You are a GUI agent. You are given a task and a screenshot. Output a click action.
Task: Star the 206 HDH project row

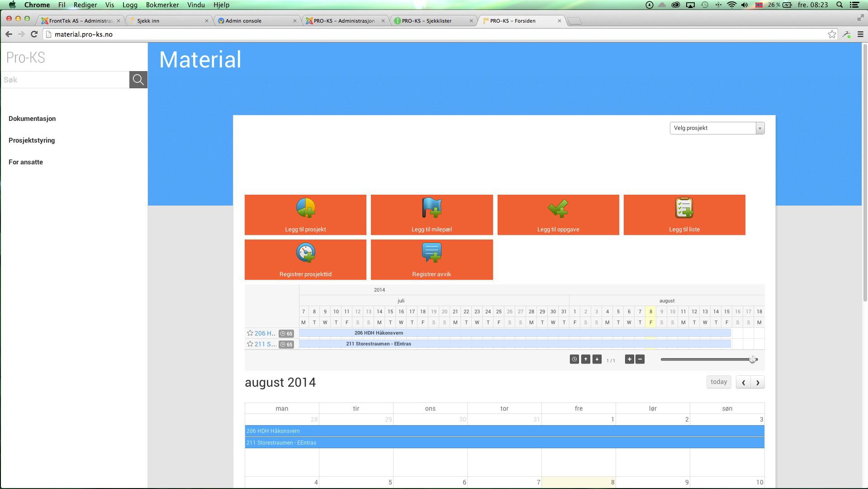(250, 333)
